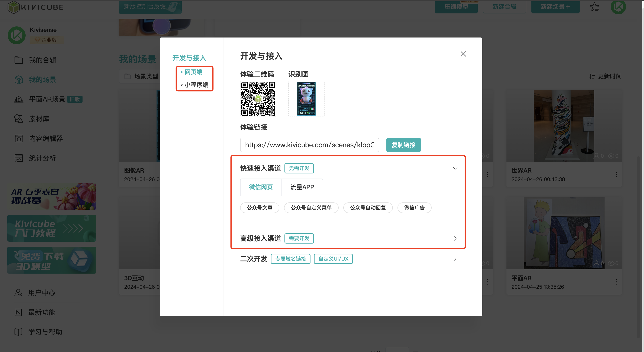The image size is (644, 352).
Task: Click the 素材库 library icon
Action: point(19,119)
